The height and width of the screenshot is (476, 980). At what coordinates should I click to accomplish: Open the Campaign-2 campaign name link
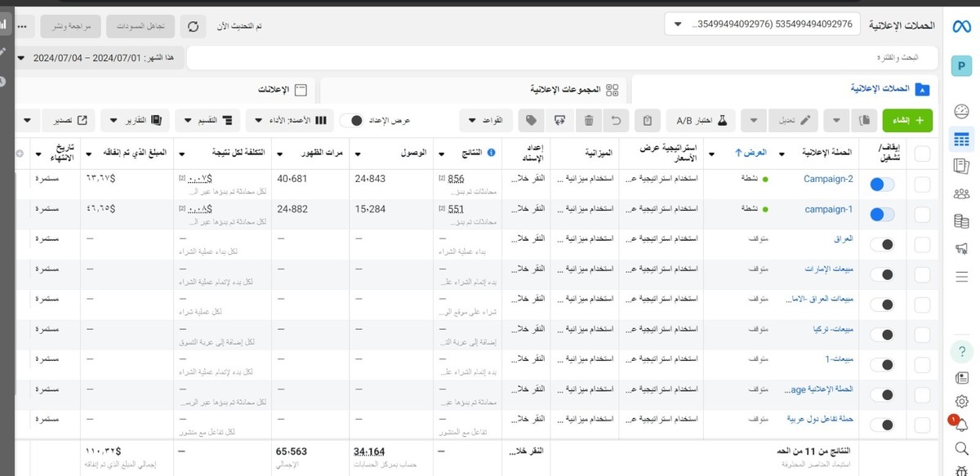pos(828,180)
